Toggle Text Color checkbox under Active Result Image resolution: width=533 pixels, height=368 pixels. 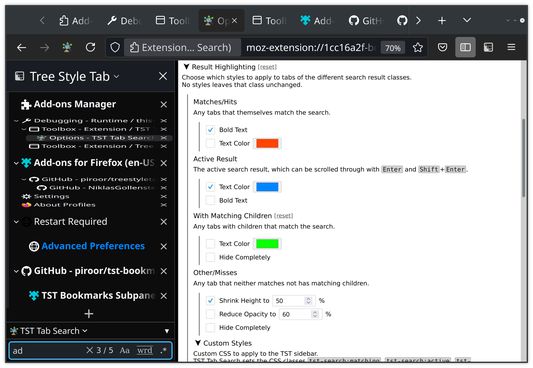point(210,187)
